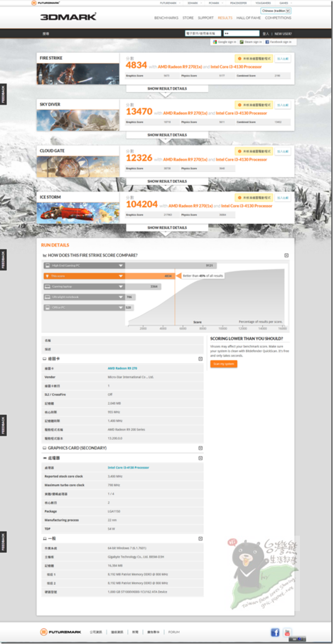Open the High End Gaming PC dropdown

pyautogui.click(x=84, y=266)
